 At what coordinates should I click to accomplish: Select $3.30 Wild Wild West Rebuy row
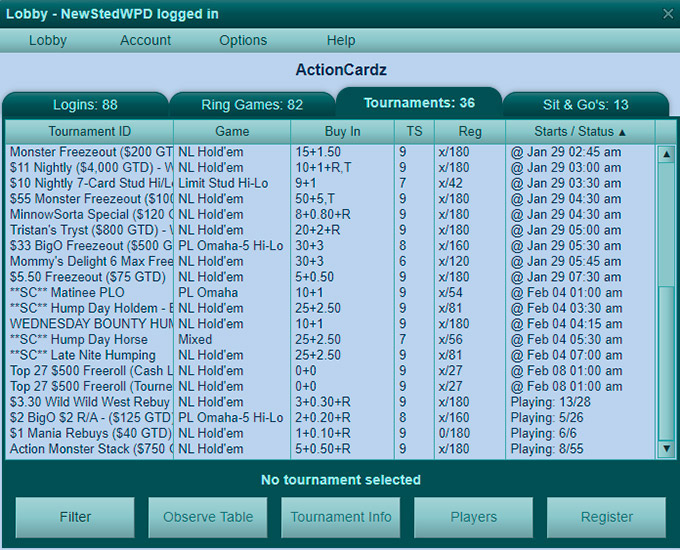(x=330, y=402)
